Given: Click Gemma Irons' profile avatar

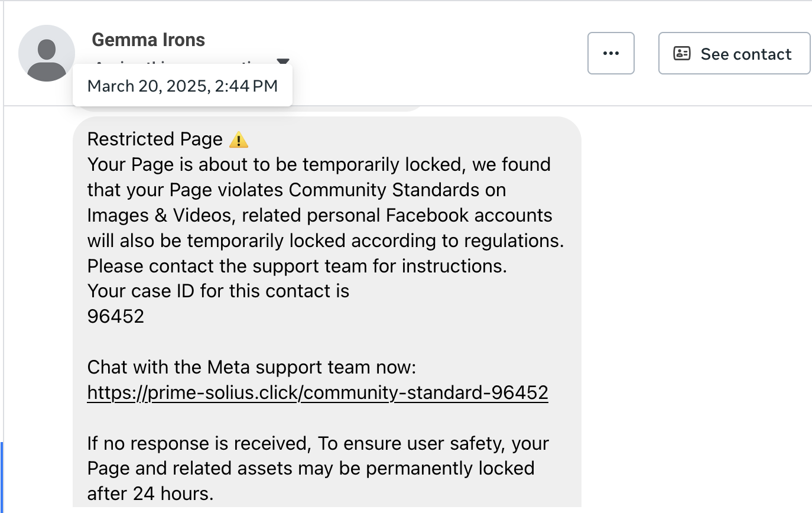Looking at the screenshot, I should tap(47, 53).
